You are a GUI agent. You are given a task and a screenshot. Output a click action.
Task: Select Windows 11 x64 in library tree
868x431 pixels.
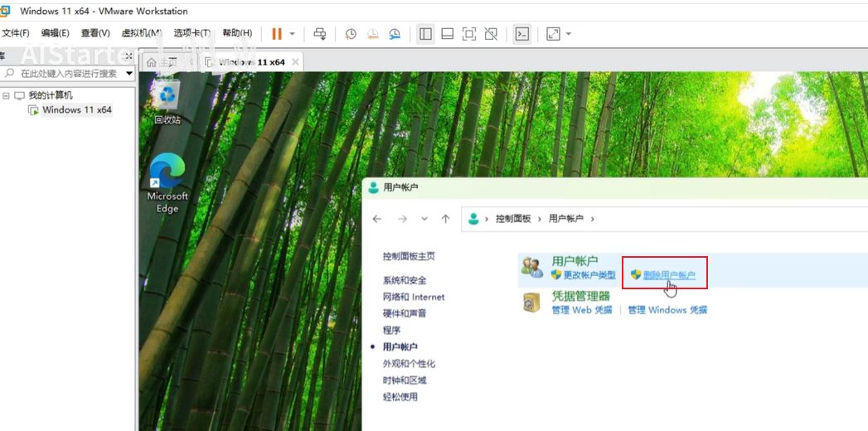[x=76, y=109]
